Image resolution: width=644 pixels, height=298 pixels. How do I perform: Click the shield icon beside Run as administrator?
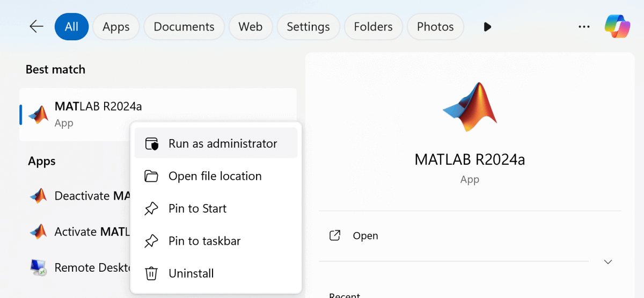(x=152, y=144)
